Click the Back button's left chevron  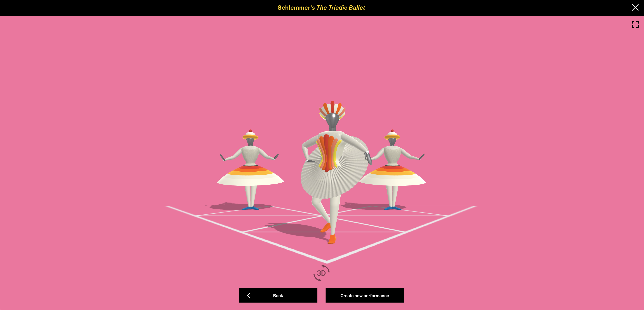(249, 295)
